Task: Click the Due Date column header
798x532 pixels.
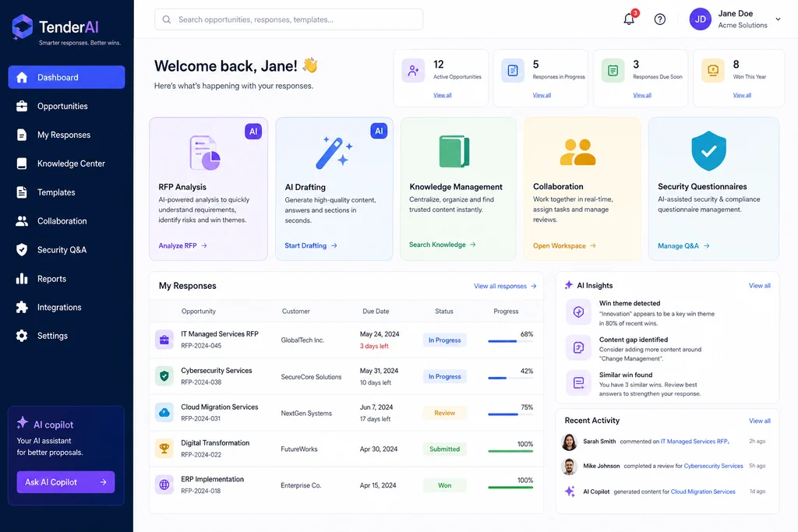Action: tap(376, 312)
